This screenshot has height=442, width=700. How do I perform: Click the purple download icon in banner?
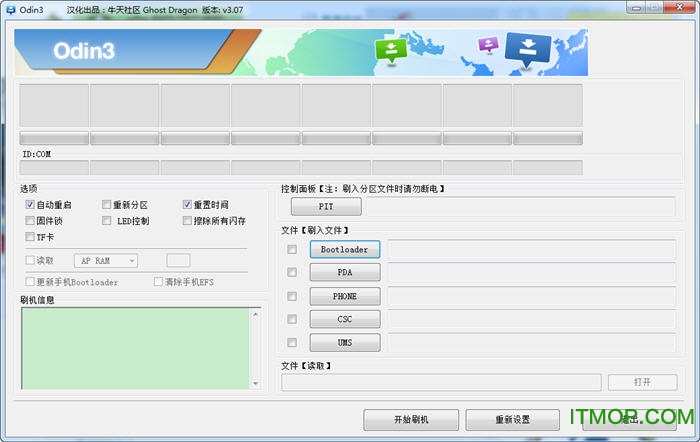(488, 45)
